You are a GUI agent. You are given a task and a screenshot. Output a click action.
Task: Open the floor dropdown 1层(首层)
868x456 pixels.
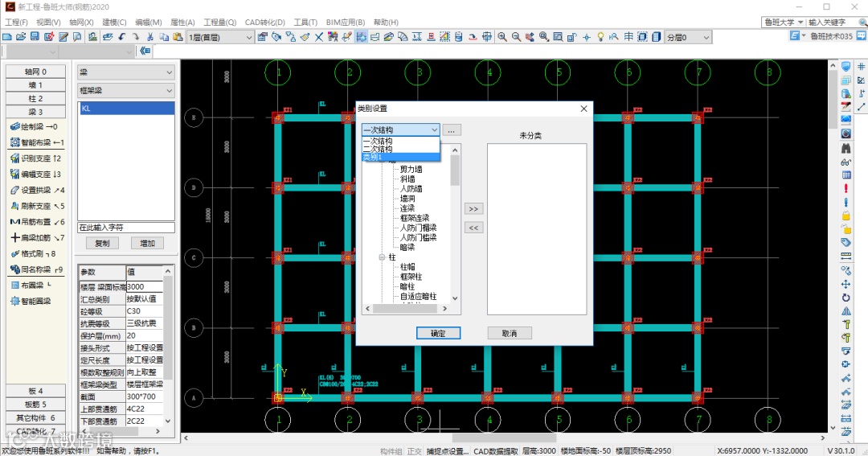219,37
